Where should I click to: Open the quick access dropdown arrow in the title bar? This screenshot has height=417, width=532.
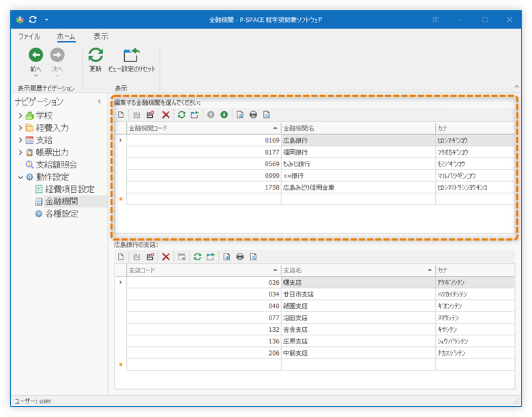(x=46, y=20)
